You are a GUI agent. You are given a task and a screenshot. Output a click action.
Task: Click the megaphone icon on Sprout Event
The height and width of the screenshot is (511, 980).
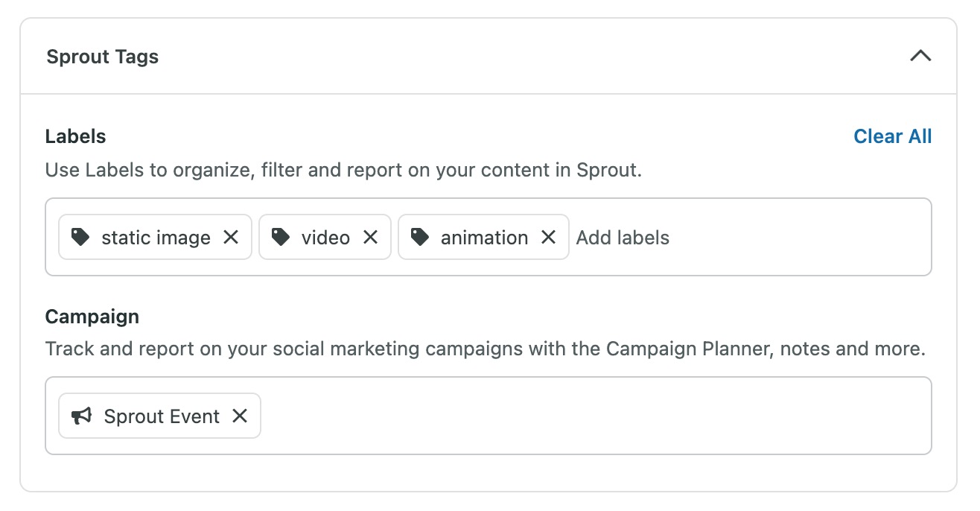[81, 416]
